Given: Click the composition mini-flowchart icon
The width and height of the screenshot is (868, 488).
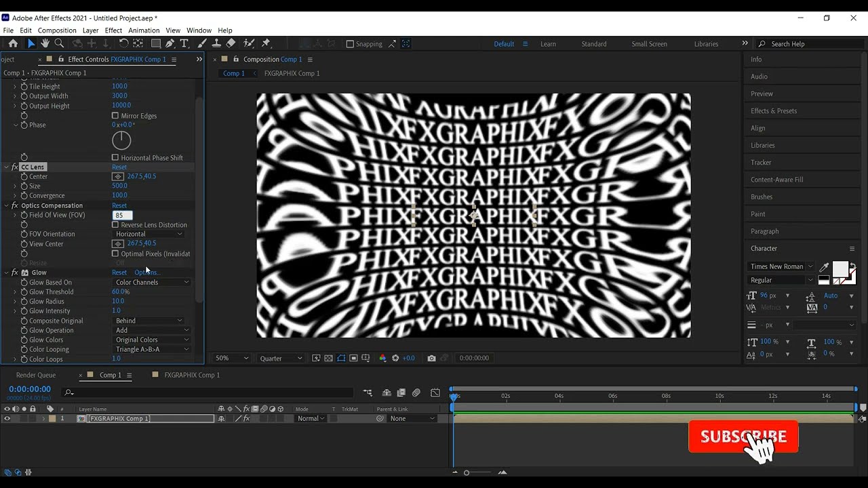Looking at the screenshot, I should 368,392.
